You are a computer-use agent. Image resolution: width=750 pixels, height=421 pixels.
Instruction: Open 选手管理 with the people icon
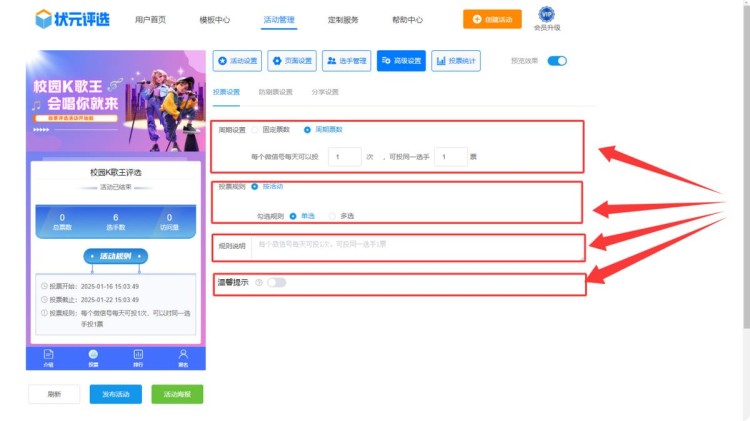[x=347, y=62]
